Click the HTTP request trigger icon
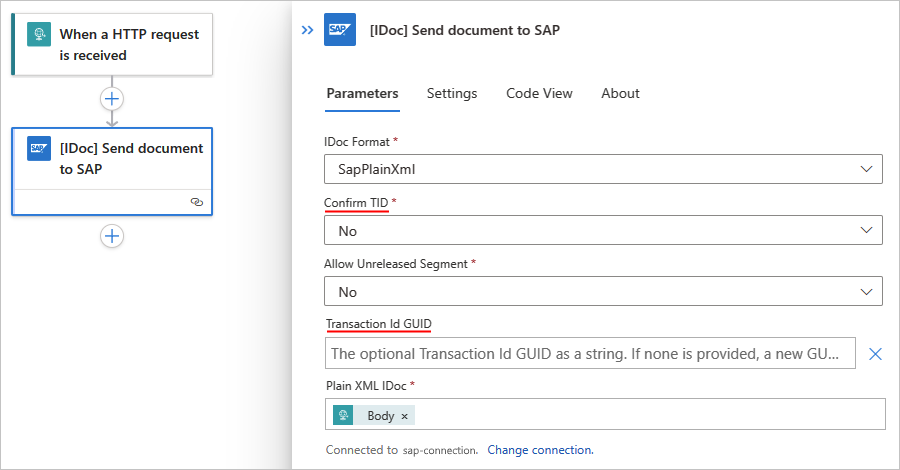The width and height of the screenshot is (900, 470). 39,34
